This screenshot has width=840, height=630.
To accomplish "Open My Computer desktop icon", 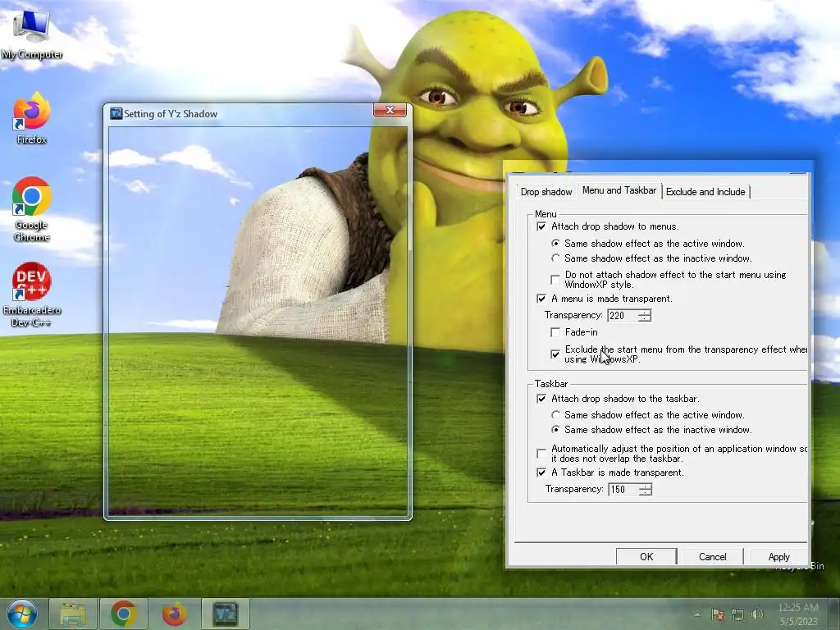I will tap(31, 33).
